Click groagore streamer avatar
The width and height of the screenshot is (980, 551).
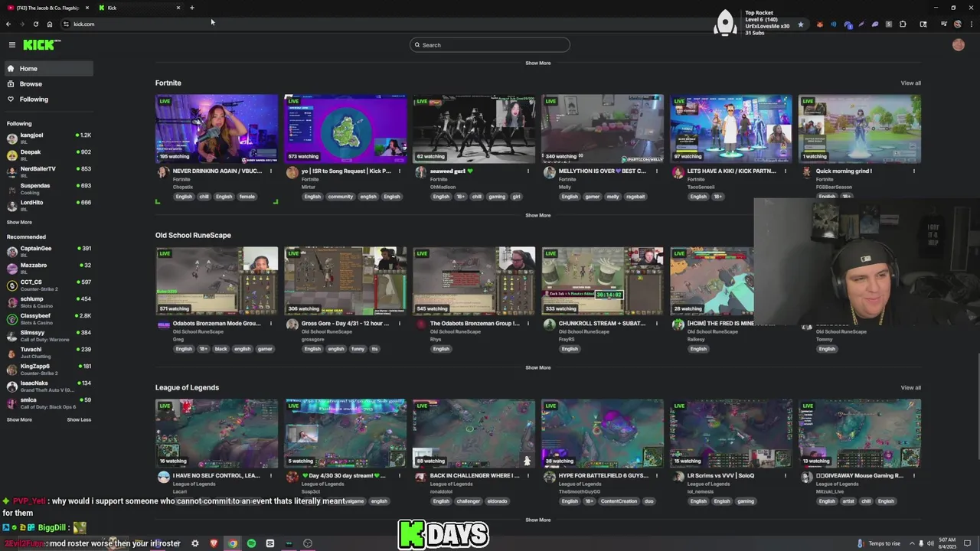[292, 324]
